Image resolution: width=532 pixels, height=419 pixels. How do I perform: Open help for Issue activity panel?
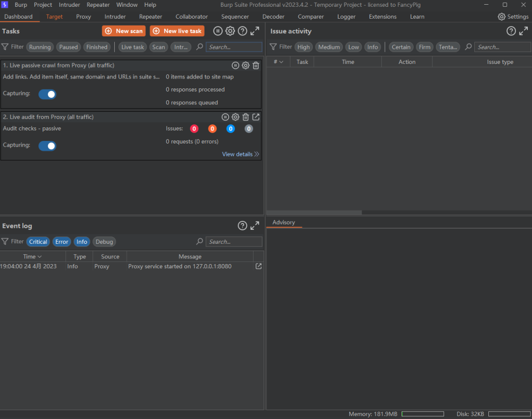pos(511,31)
